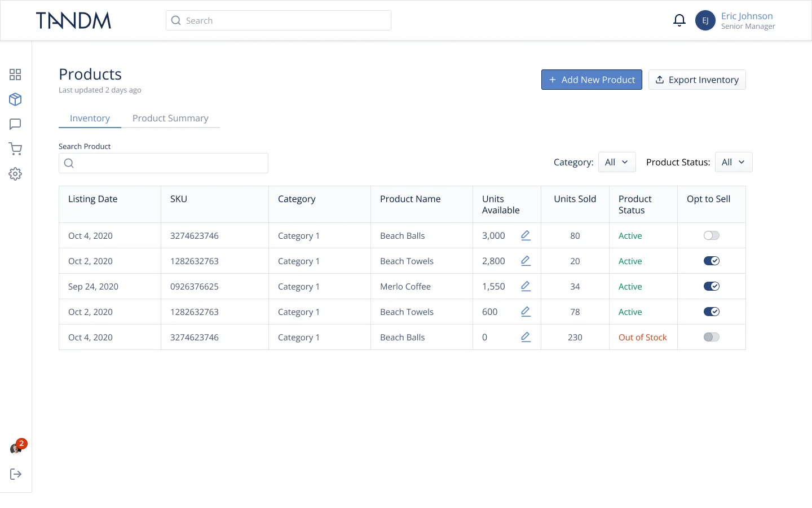
Task: Select the Merlo Coffee product name
Action: tap(405, 287)
